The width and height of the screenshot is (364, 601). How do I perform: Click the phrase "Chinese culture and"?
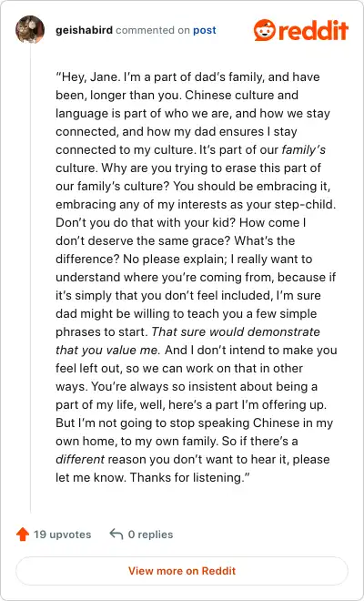coord(241,95)
